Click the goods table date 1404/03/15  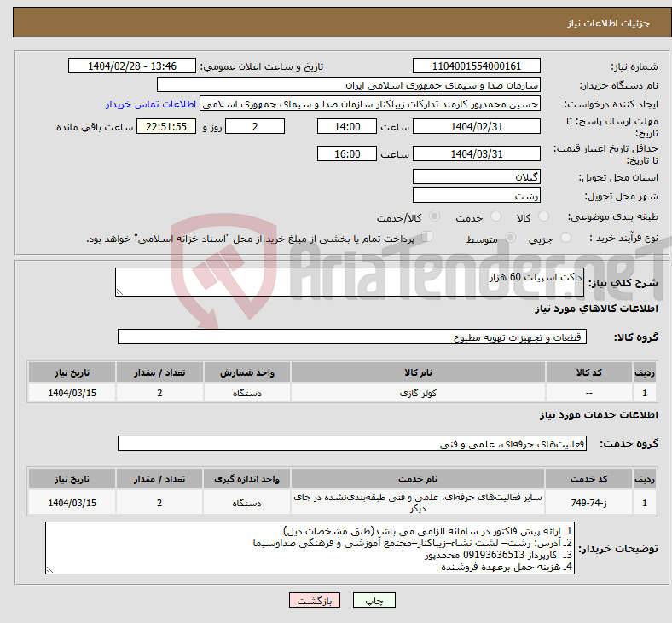[72, 392]
